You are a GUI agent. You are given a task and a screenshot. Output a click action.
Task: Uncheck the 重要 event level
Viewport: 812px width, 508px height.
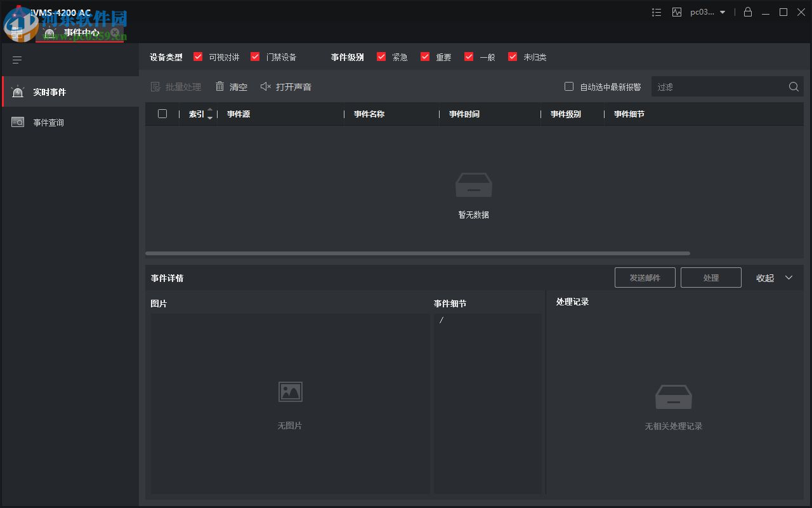425,57
